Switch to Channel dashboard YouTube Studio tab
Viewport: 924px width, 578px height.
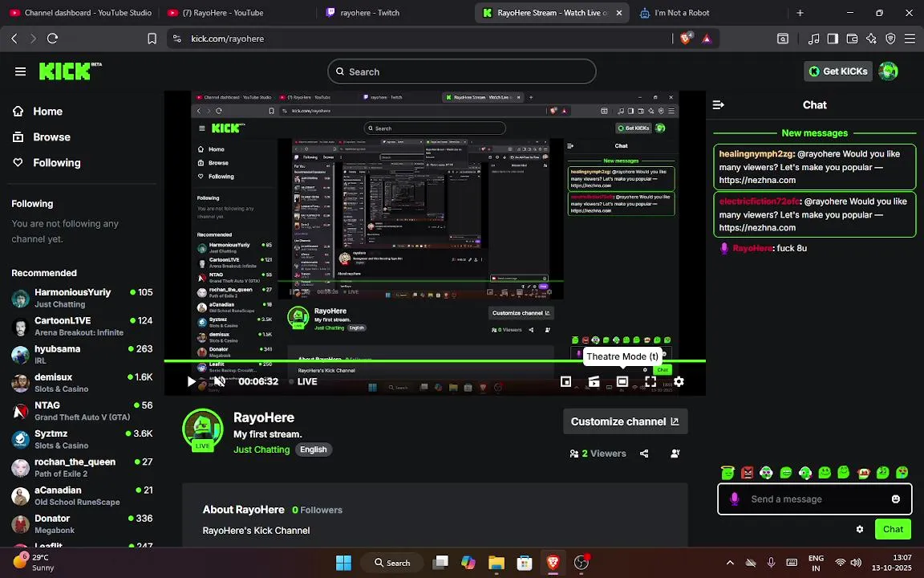click(x=81, y=12)
